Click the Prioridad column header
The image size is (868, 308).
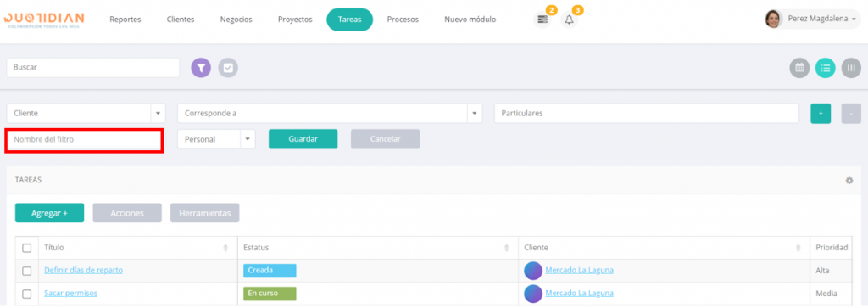[832, 248]
